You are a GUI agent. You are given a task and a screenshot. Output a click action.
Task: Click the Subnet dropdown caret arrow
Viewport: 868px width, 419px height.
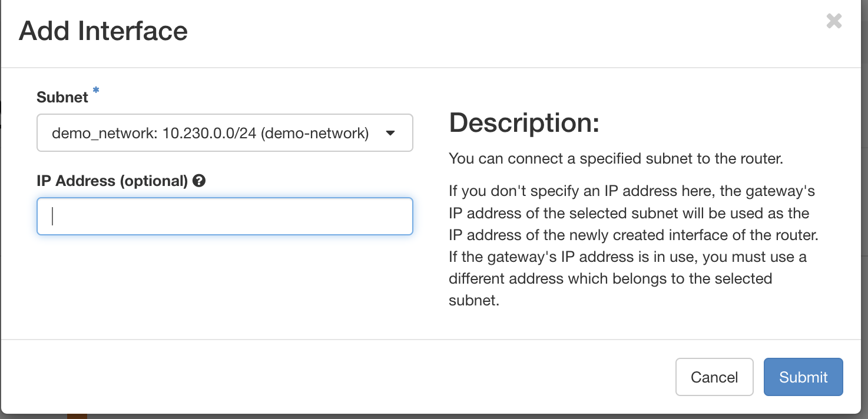(x=390, y=134)
